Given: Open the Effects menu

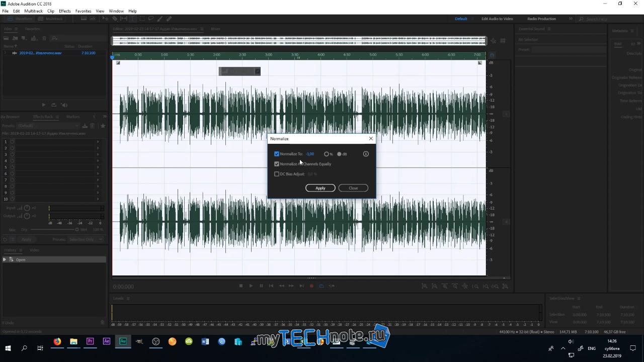Looking at the screenshot, I should (x=65, y=11).
